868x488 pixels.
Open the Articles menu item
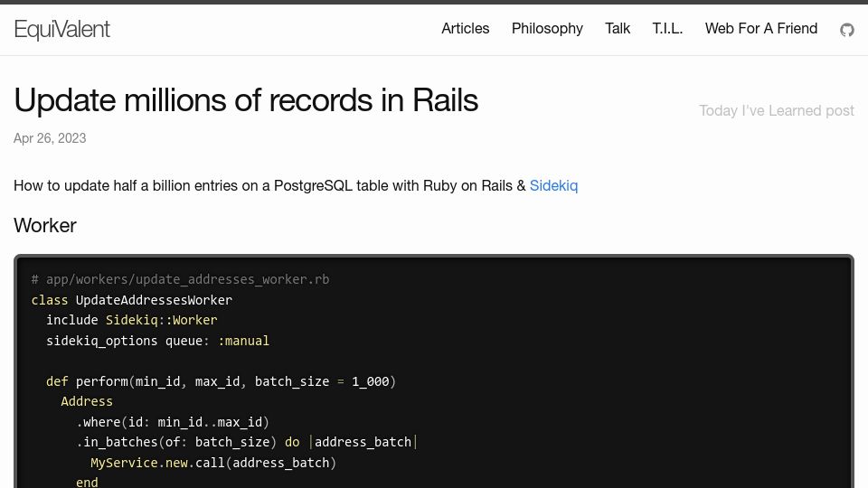pyautogui.click(x=465, y=28)
